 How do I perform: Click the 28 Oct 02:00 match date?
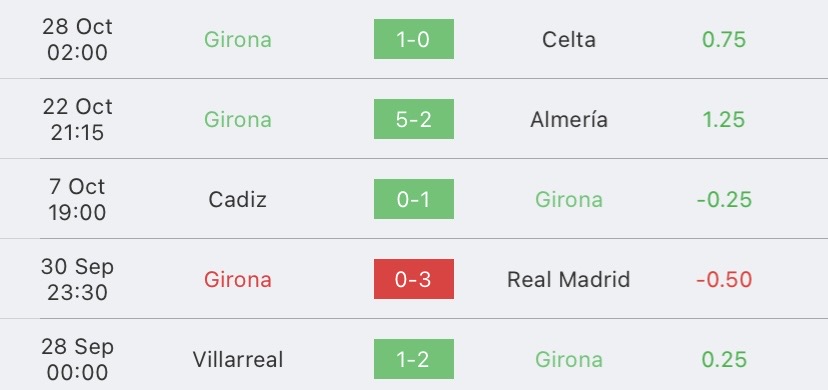coord(77,40)
